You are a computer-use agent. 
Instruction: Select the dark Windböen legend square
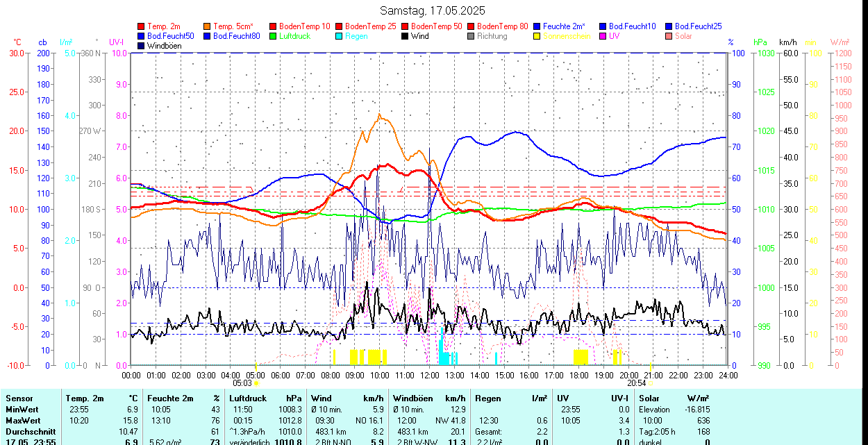pyautogui.click(x=142, y=46)
